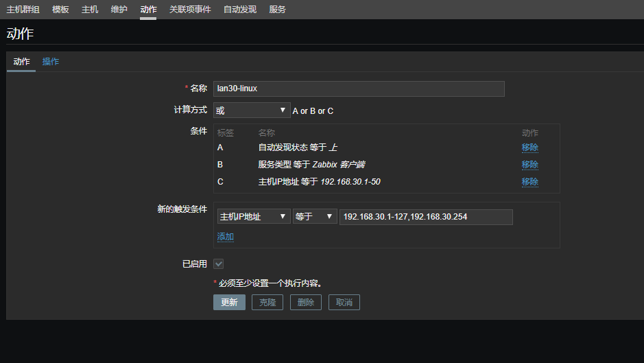Click the page heading 动作
Screen dimensions: 644x363
pos(20,34)
